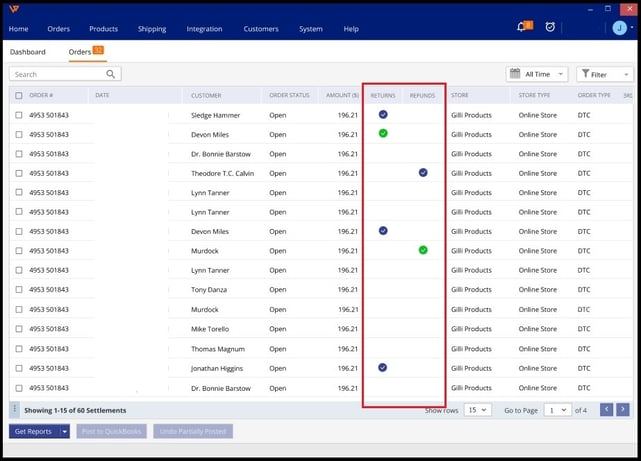Select checkbox for Jonathan Higgins order

tap(19, 368)
